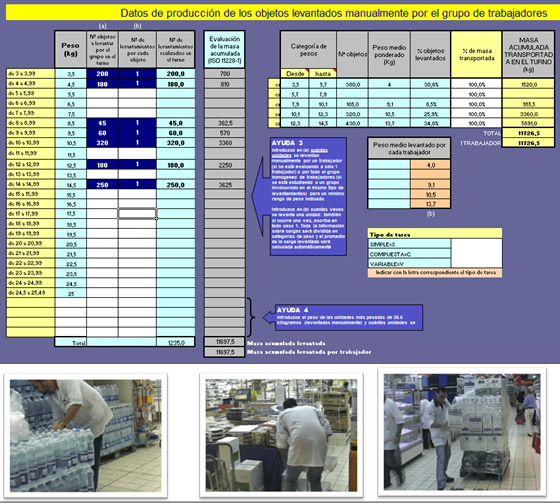Open the AYUDA 4 help box
Image resolution: width=560 pixels, height=503 pixels.
point(349,317)
